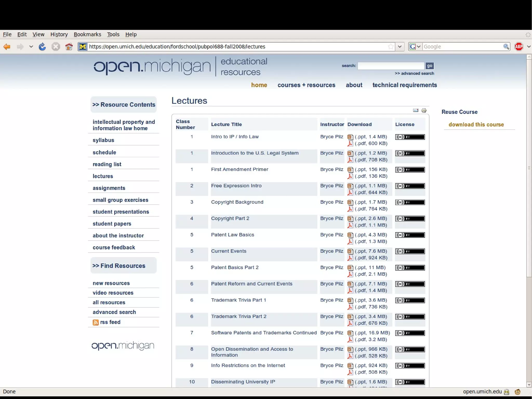Download the pdf icon for Patent Law Basics
The height and width of the screenshot is (399, 532).
(350, 242)
